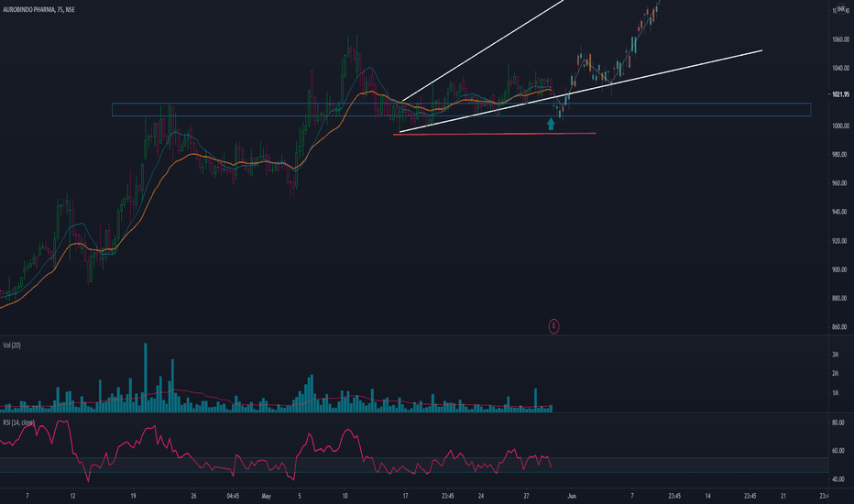Viewport: 854px width, 504px height.
Task: Click the 12 date label on time axis
Action: click(72, 497)
